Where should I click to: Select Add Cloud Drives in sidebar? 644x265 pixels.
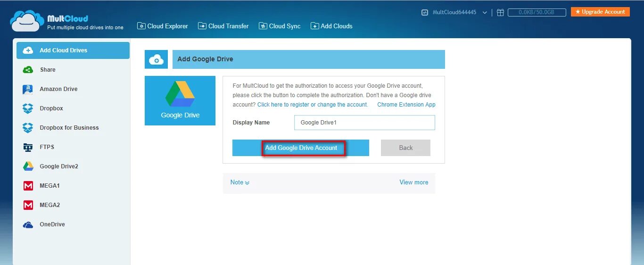tap(73, 50)
